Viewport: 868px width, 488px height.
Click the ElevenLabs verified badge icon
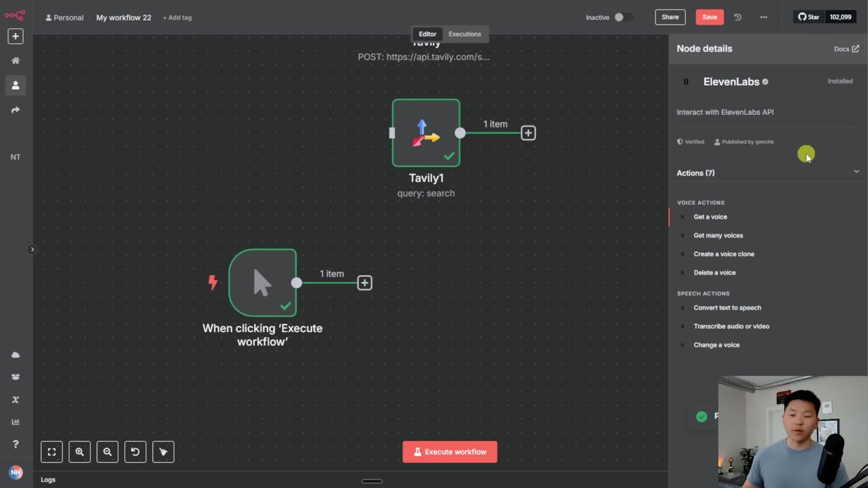click(x=765, y=82)
